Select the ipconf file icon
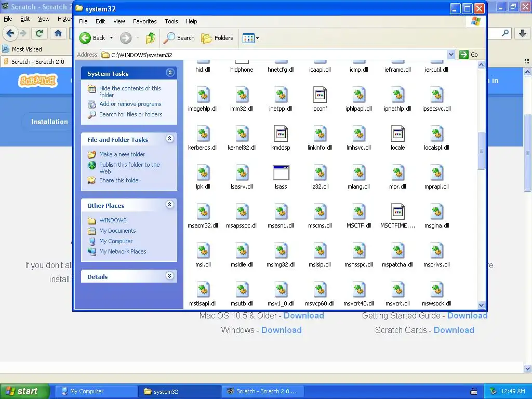 pyautogui.click(x=320, y=95)
